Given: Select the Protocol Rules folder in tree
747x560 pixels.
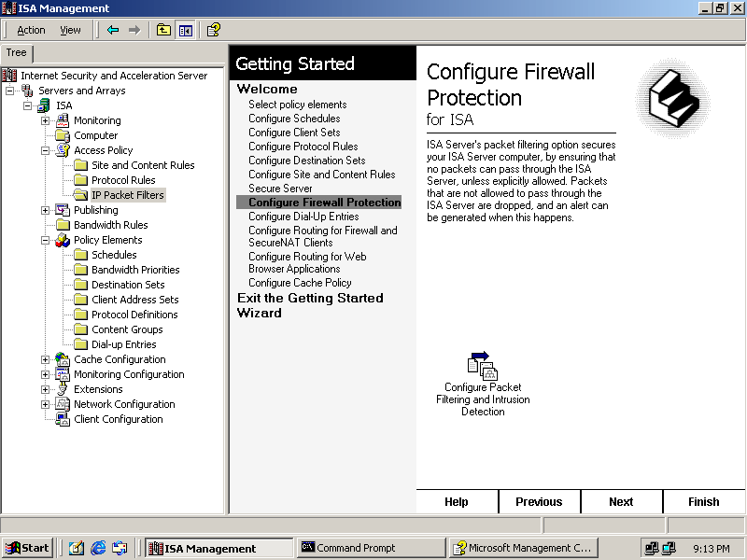Looking at the screenshot, I should (122, 180).
